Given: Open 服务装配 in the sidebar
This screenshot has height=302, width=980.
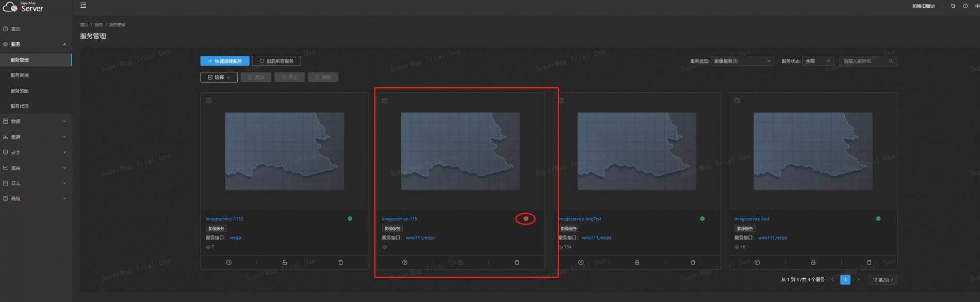Looking at the screenshot, I should 36,91.
